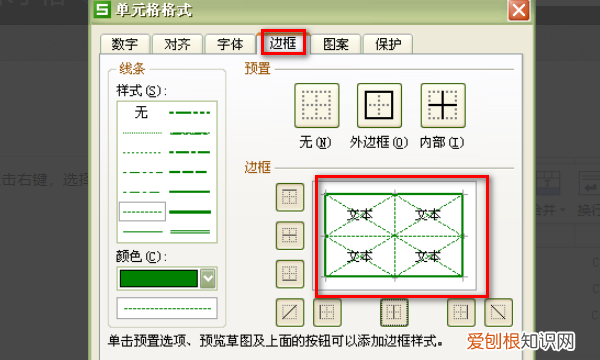This screenshot has height=360, width=600.
Task: Switch to the 字体 tab
Action: (230, 44)
